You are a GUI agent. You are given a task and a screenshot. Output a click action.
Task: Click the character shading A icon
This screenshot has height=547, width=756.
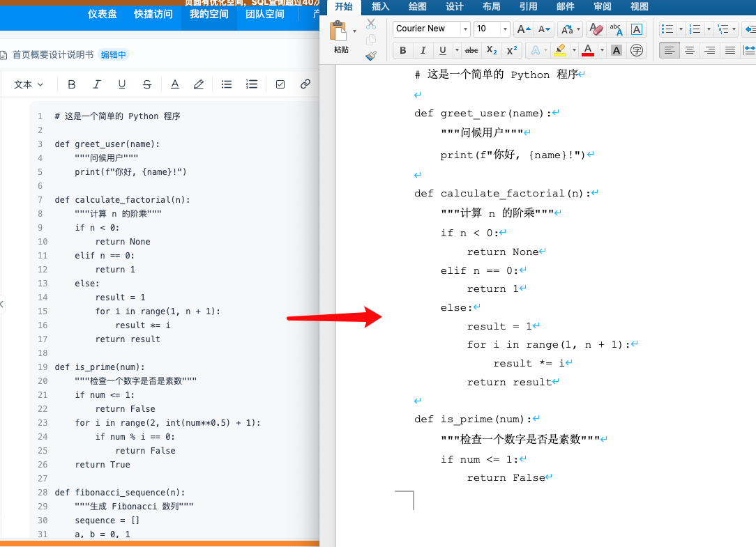click(x=617, y=50)
